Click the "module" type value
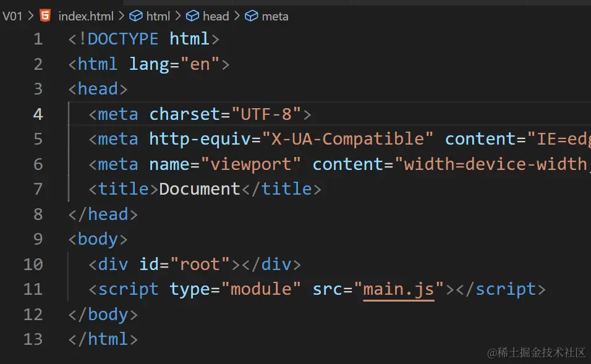Screen dimensions: 591x364 coord(261,289)
